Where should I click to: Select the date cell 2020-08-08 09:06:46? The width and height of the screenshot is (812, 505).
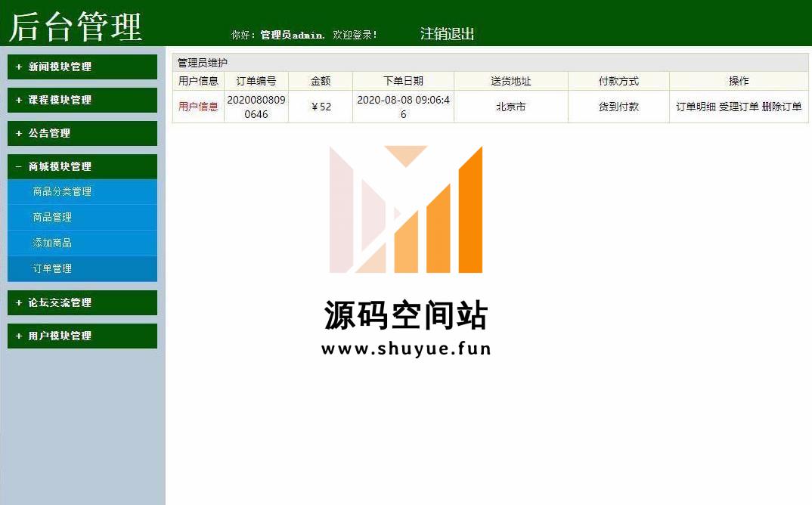coord(404,107)
